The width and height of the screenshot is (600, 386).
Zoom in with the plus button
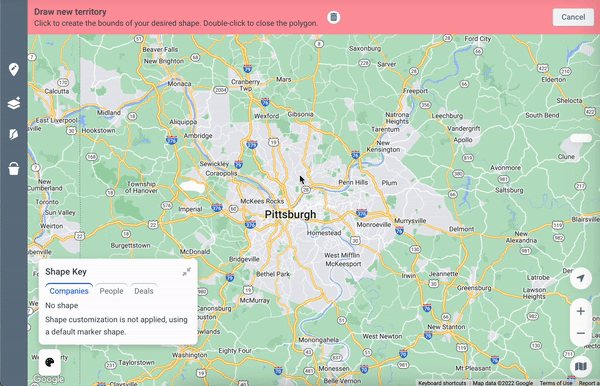pos(580,311)
